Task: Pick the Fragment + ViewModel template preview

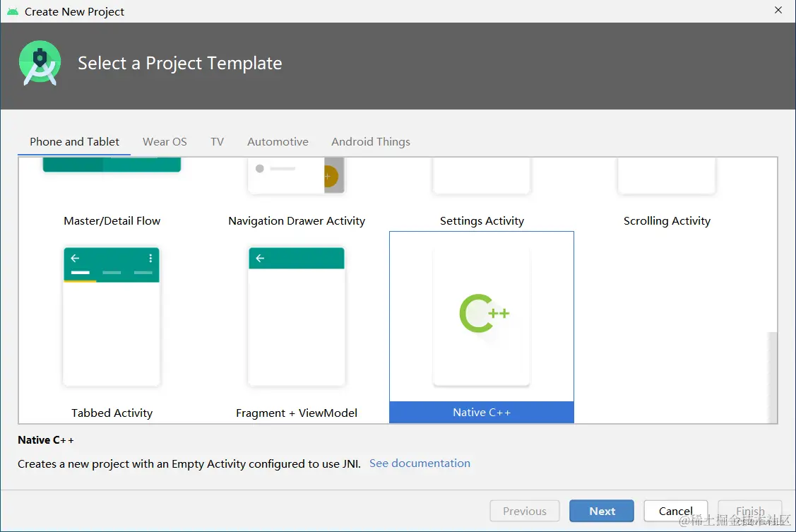Action: 297,317
